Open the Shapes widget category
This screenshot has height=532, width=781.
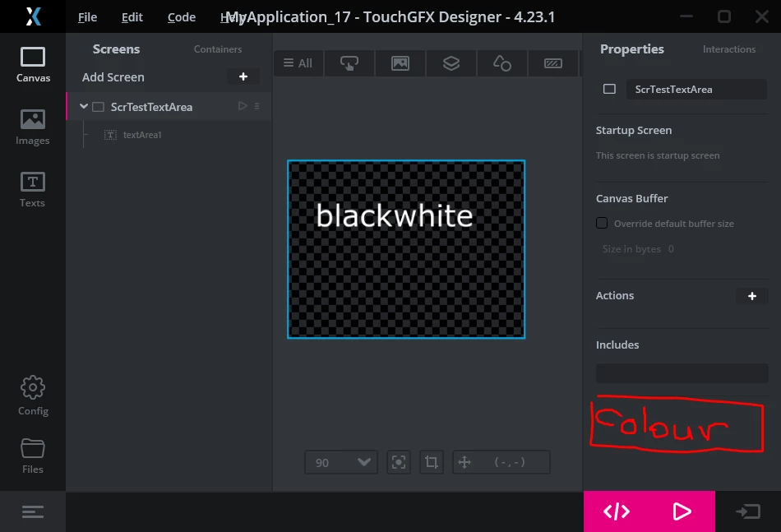coord(502,63)
